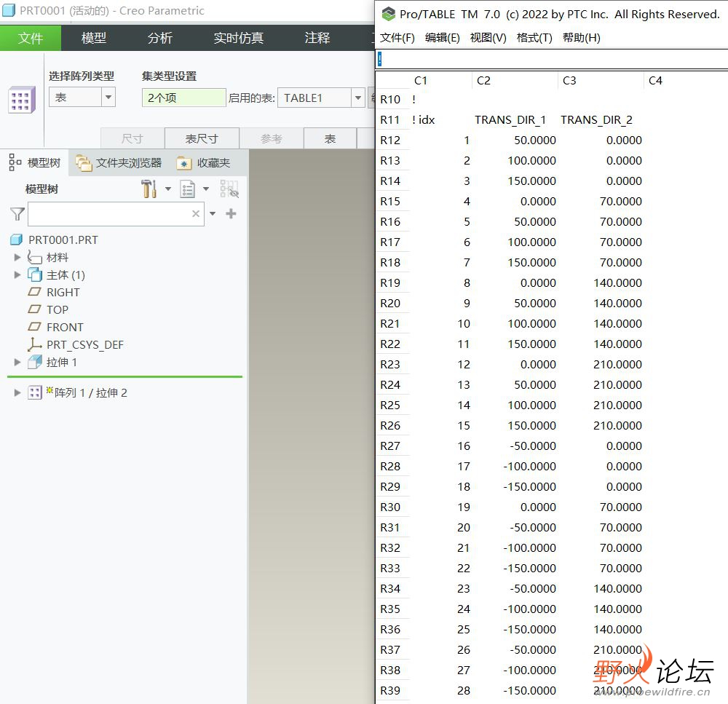Select column header C3 in Pro/TABLE
The height and width of the screenshot is (704, 728).
pyautogui.click(x=569, y=80)
